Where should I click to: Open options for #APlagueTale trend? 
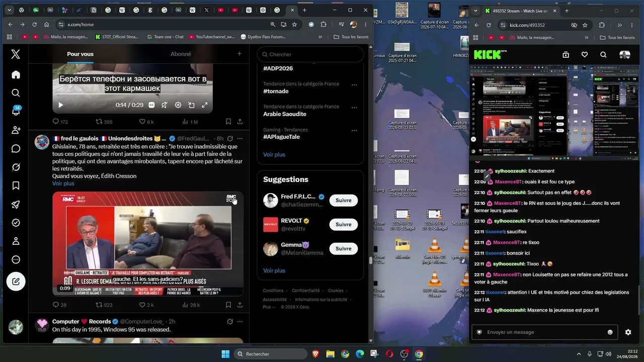point(354,130)
